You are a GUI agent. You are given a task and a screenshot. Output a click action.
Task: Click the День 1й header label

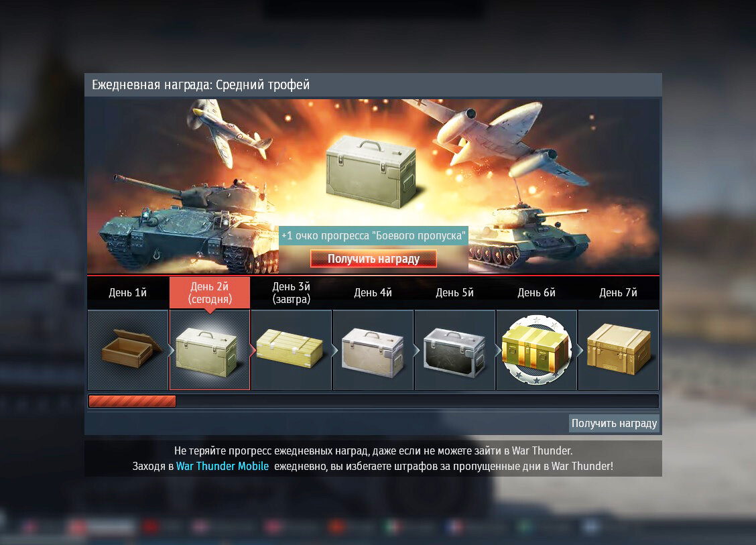(x=128, y=293)
